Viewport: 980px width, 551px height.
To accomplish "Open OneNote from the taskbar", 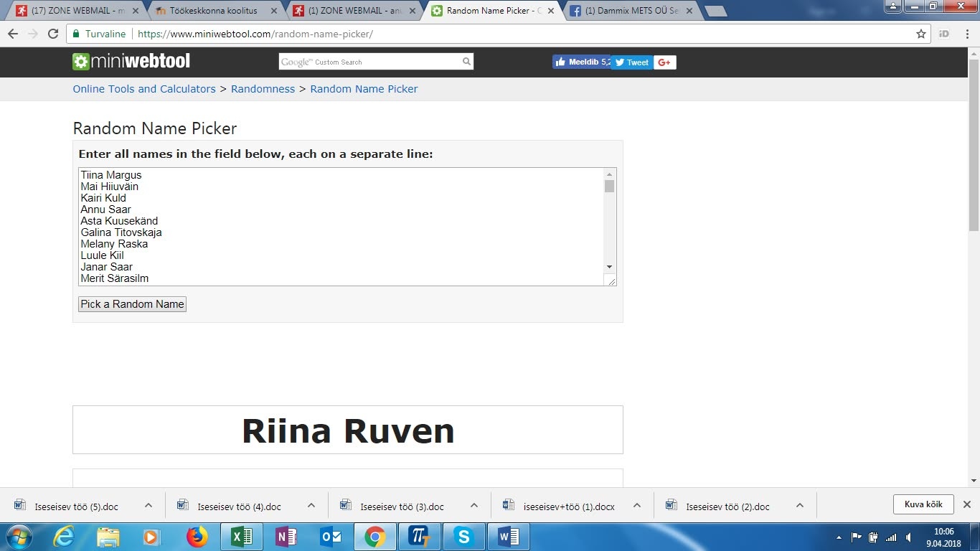I will [x=286, y=537].
